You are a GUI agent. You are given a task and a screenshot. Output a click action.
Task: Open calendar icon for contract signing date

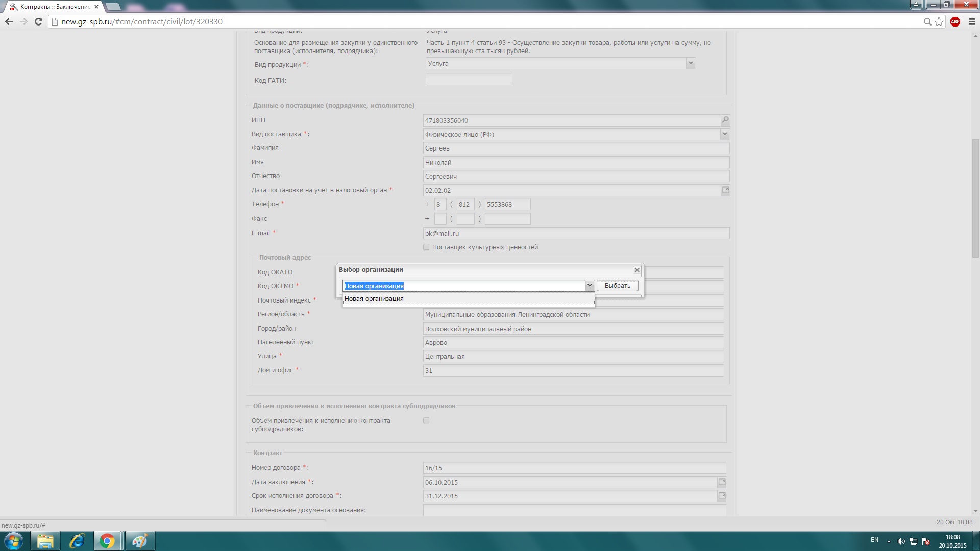(x=722, y=482)
